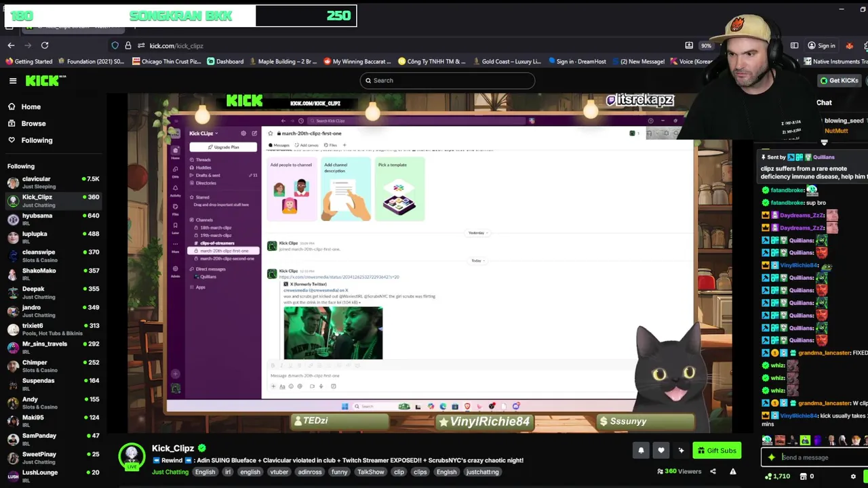Open the Dashboard bookmark
This screenshot has width=868, height=488.
[225, 62]
